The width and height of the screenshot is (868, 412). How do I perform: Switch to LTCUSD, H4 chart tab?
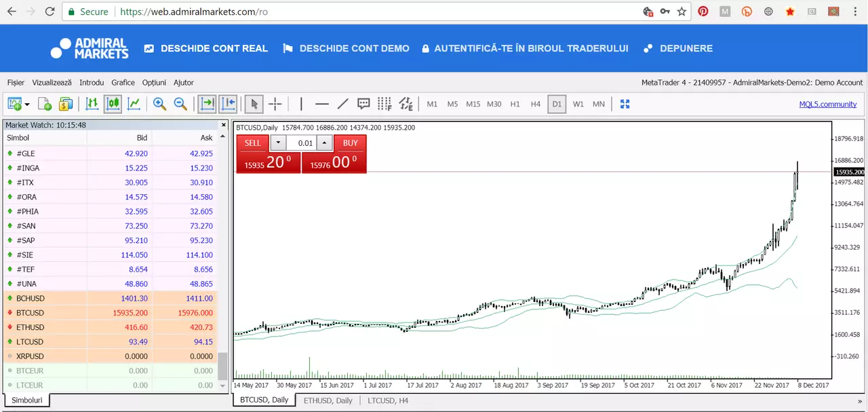(388, 400)
